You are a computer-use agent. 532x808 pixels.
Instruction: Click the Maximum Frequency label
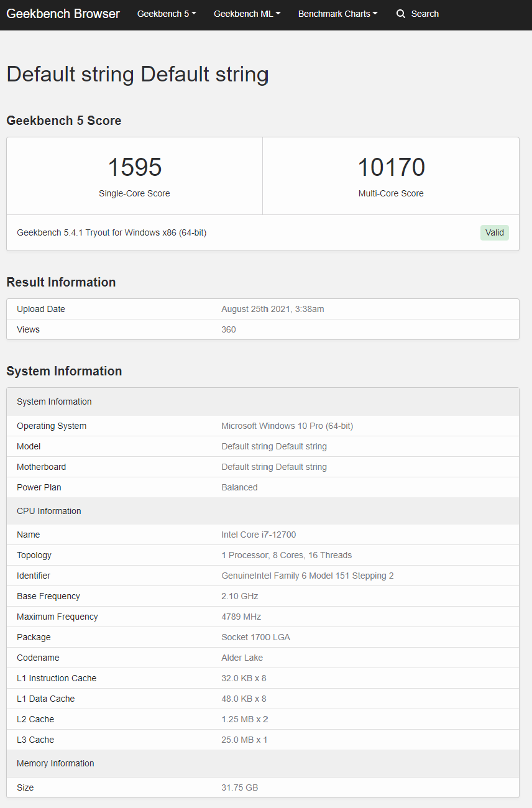coord(57,617)
